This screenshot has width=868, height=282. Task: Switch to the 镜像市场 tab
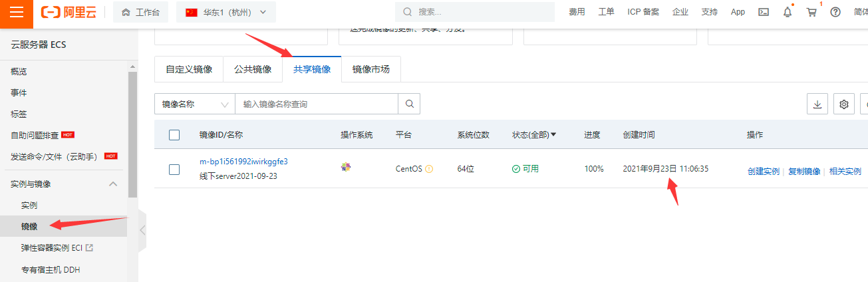pyautogui.click(x=370, y=69)
